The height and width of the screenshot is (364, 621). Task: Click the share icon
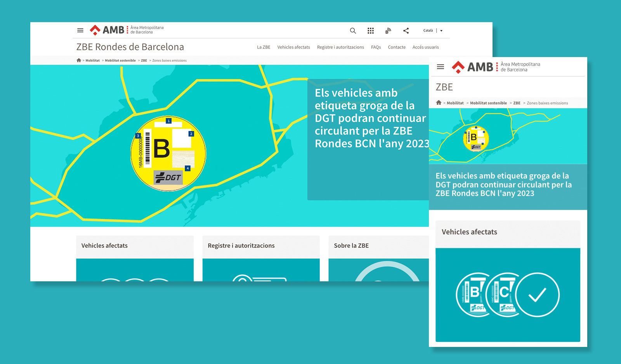(x=406, y=31)
